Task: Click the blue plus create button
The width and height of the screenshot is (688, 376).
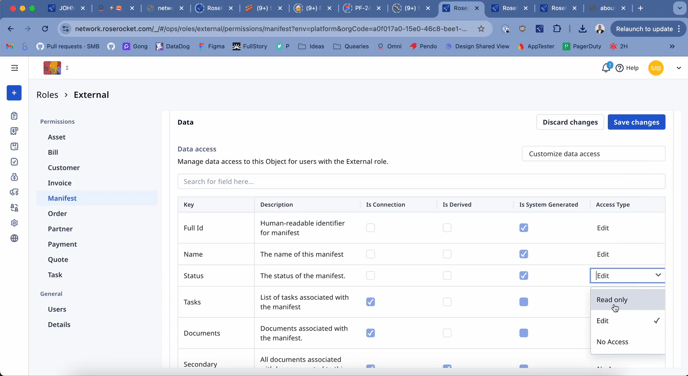Action: tap(14, 93)
